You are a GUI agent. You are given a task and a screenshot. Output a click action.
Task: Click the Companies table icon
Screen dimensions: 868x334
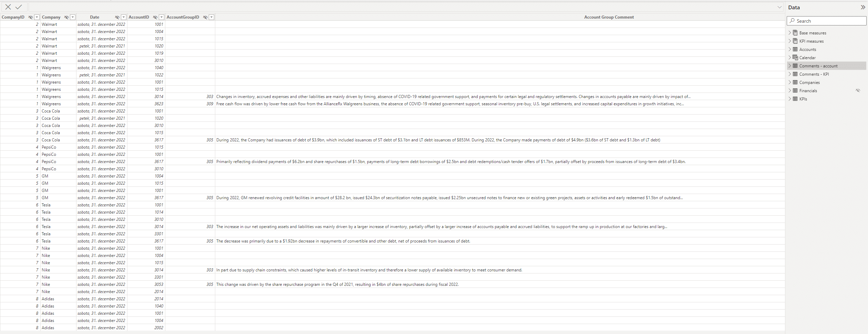coord(795,82)
